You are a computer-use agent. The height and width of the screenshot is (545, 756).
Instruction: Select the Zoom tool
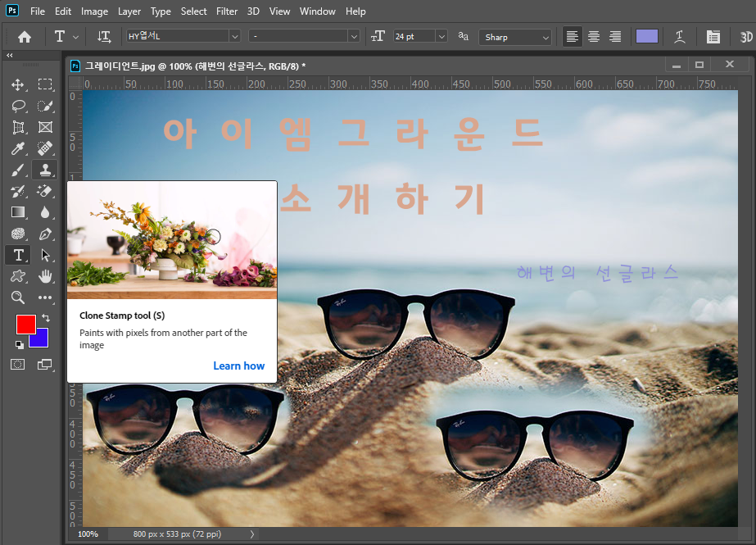tap(17, 297)
